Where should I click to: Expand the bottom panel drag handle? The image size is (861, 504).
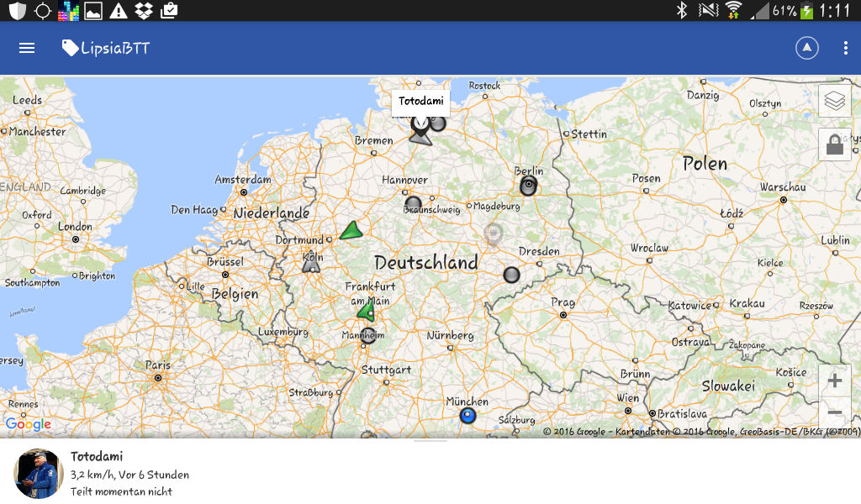(x=430, y=441)
